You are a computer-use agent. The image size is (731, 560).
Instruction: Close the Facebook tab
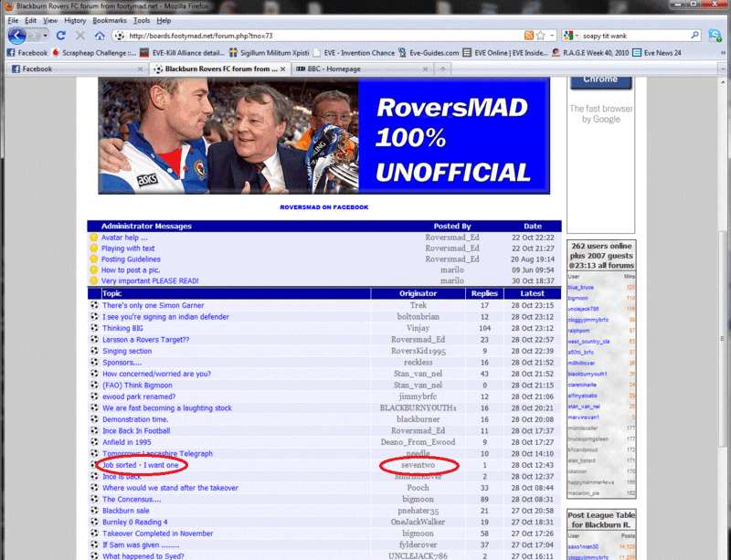(140, 69)
